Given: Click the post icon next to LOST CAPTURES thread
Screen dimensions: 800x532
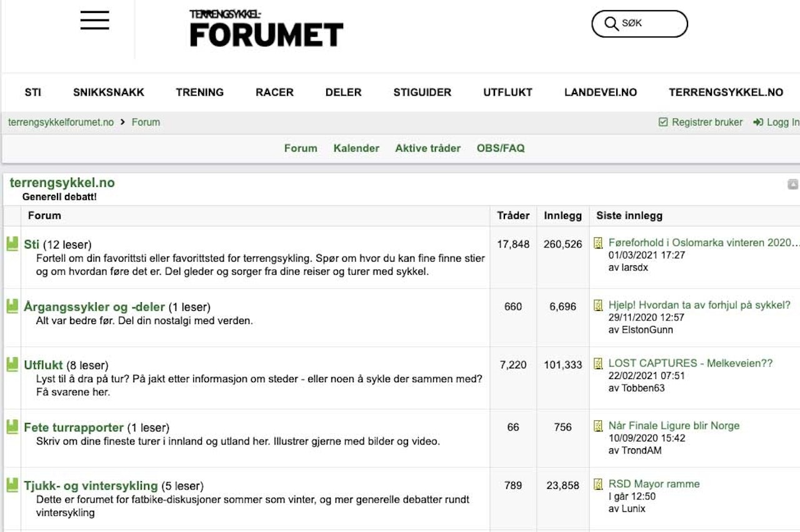Looking at the screenshot, I should pos(598,364).
